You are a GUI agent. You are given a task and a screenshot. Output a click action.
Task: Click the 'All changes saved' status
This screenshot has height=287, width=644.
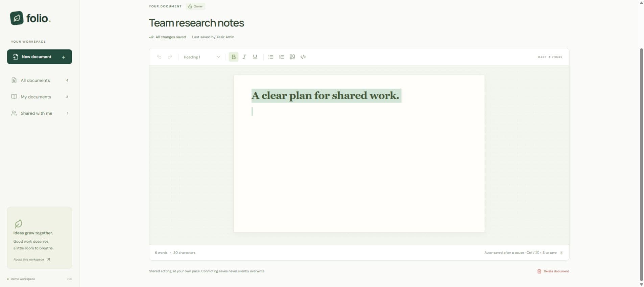coord(168,37)
